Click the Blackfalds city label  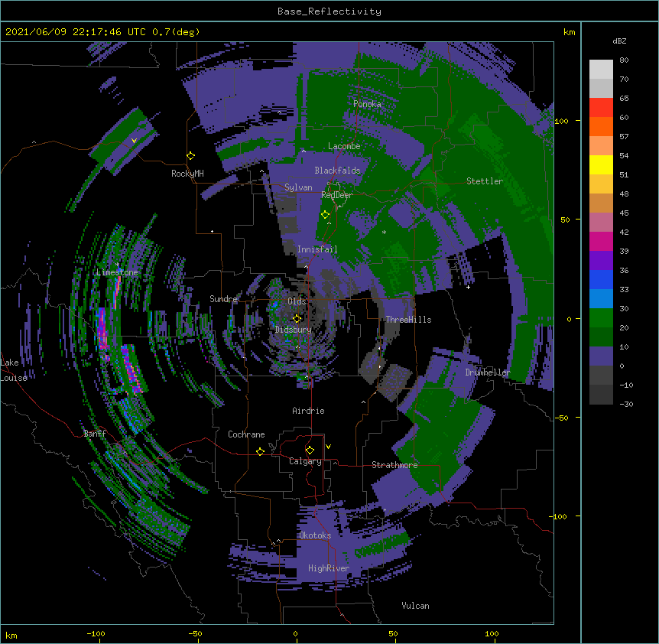(x=337, y=171)
